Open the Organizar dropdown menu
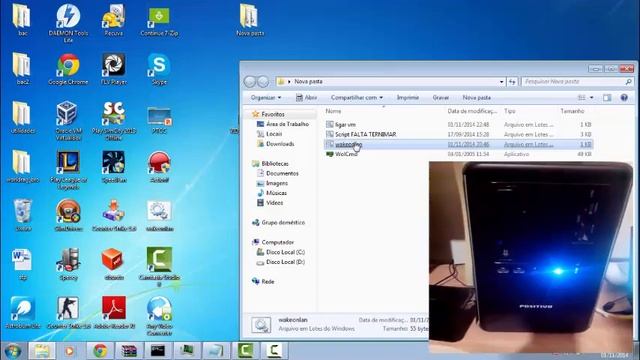640x360 pixels. click(266, 98)
